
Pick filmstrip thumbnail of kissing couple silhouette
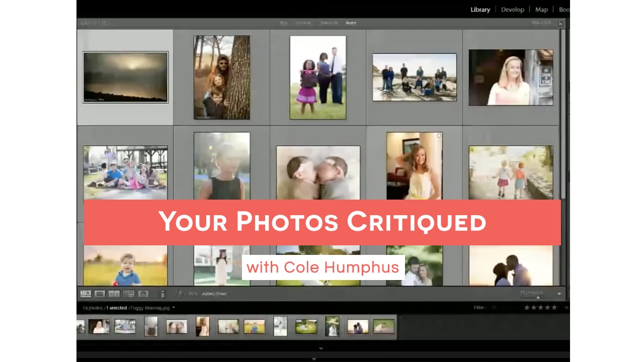tap(358, 326)
